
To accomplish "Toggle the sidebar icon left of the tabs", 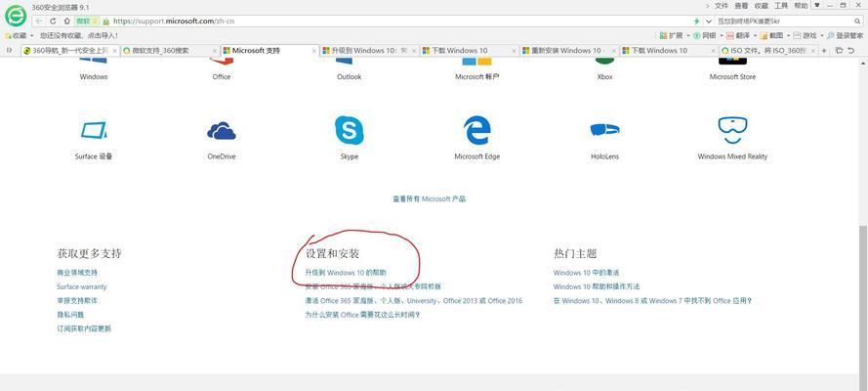I will (x=9, y=51).
